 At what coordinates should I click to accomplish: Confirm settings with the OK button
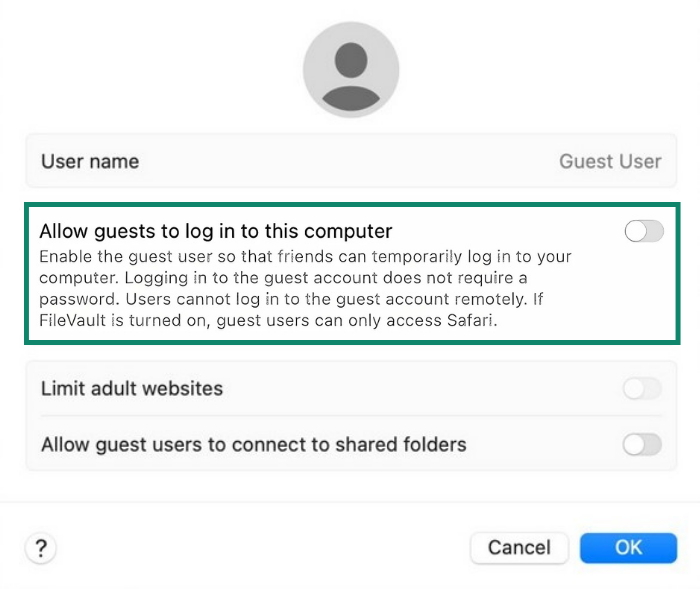(628, 547)
